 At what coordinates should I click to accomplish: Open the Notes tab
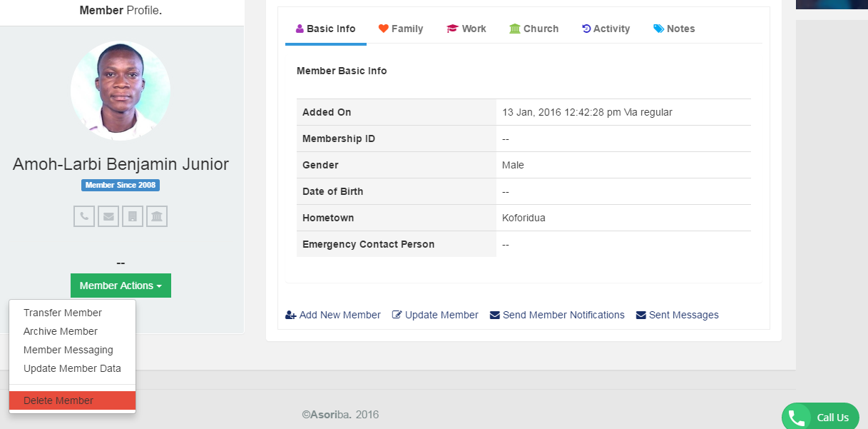(x=674, y=29)
